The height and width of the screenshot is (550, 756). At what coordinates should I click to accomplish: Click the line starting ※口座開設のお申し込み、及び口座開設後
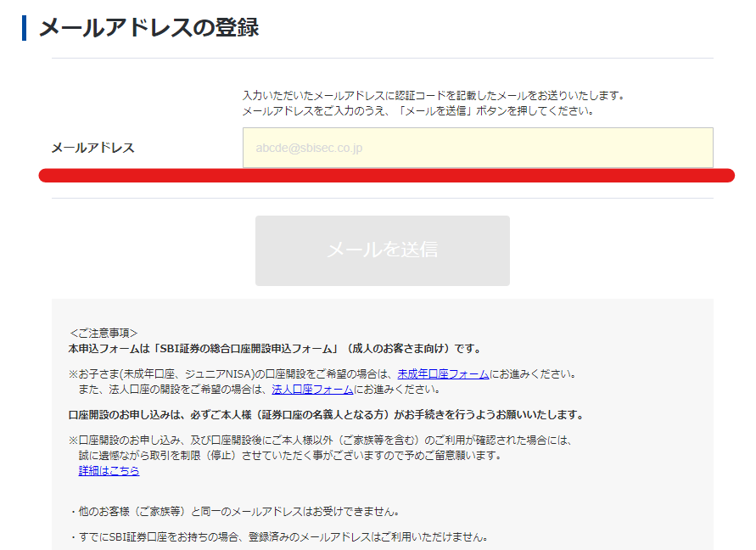(320, 440)
